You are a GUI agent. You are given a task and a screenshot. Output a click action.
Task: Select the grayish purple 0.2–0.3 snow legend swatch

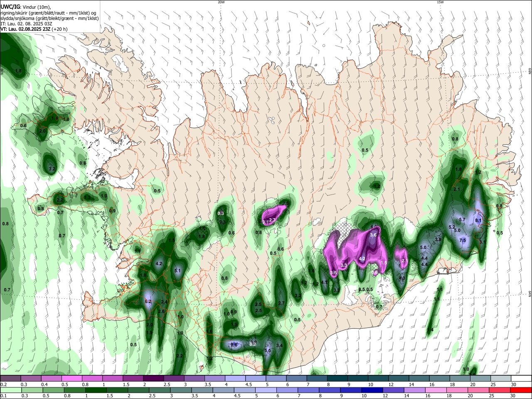(10, 379)
